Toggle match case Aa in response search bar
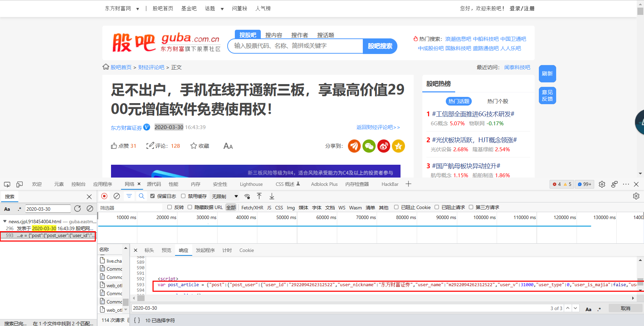 (x=588, y=309)
